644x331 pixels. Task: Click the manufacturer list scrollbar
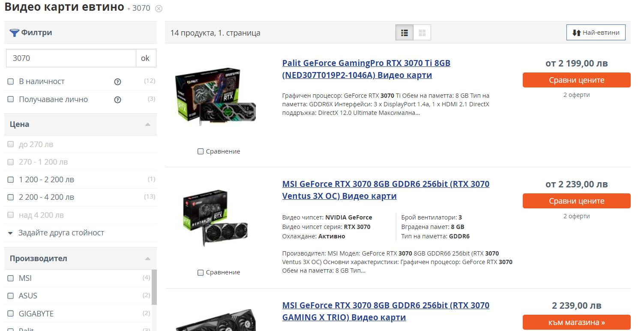[154, 287]
